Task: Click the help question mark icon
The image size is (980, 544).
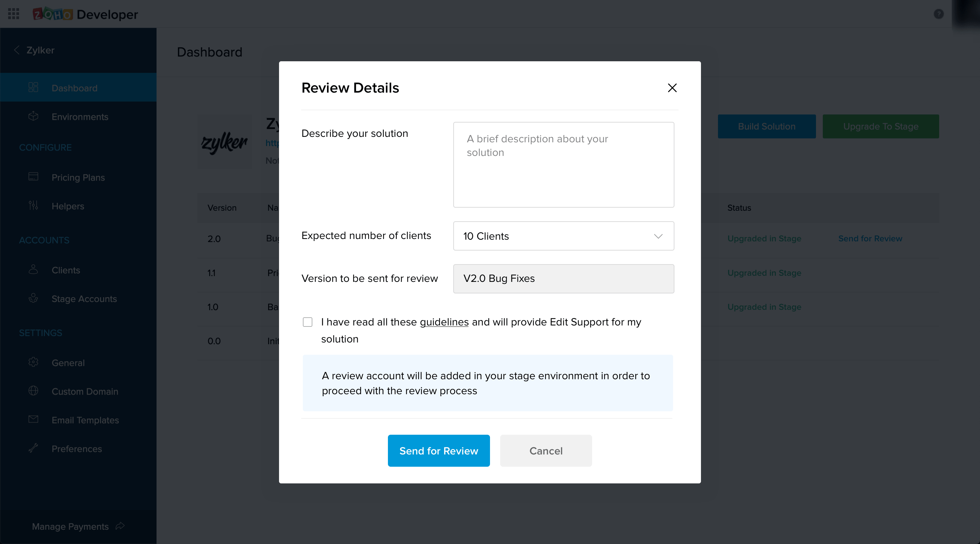Action: (938, 14)
